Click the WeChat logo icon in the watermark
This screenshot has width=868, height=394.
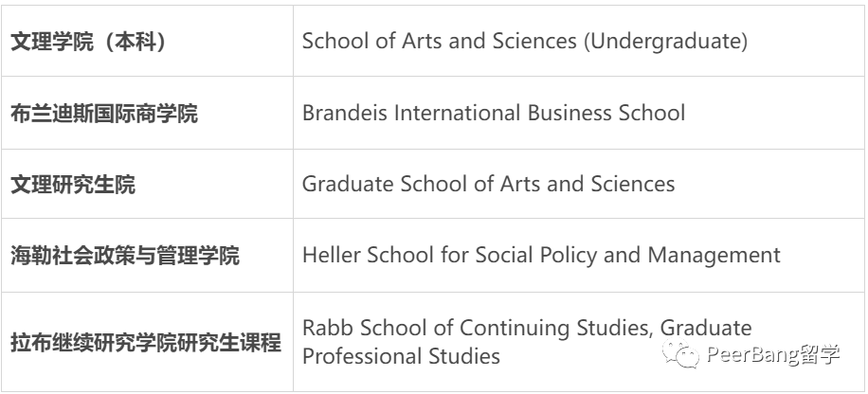(x=681, y=355)
